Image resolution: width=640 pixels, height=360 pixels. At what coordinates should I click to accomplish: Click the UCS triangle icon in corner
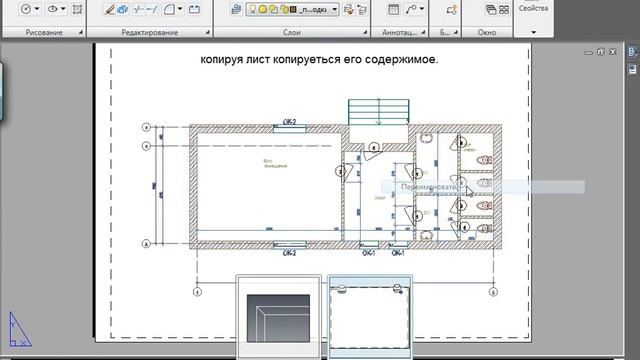[20, 330]
